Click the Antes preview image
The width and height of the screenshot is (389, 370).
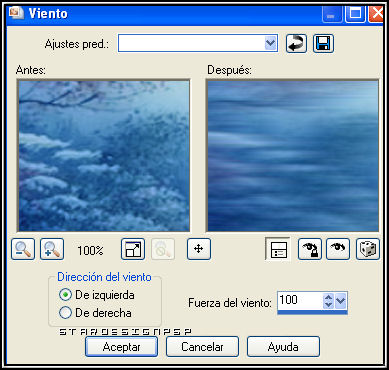(104, 156)
